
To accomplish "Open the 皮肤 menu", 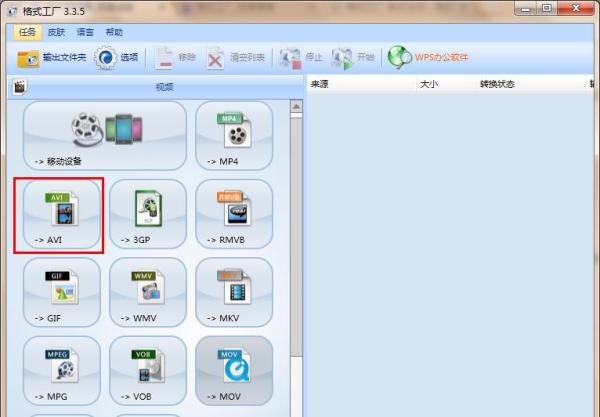I will coord(56,33).
